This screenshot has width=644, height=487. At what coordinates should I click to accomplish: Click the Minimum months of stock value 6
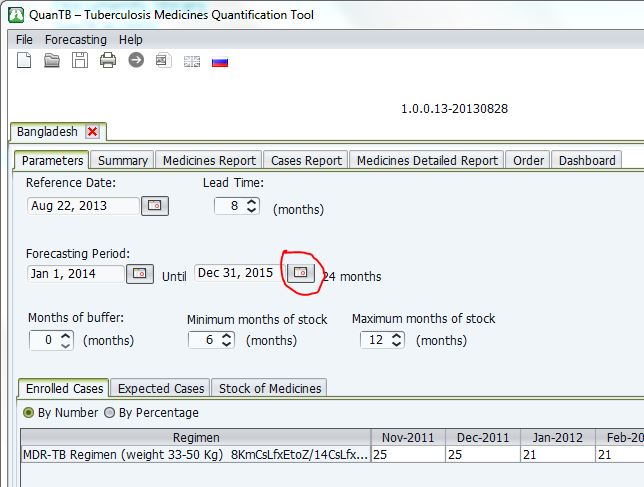tap(205, 340)
